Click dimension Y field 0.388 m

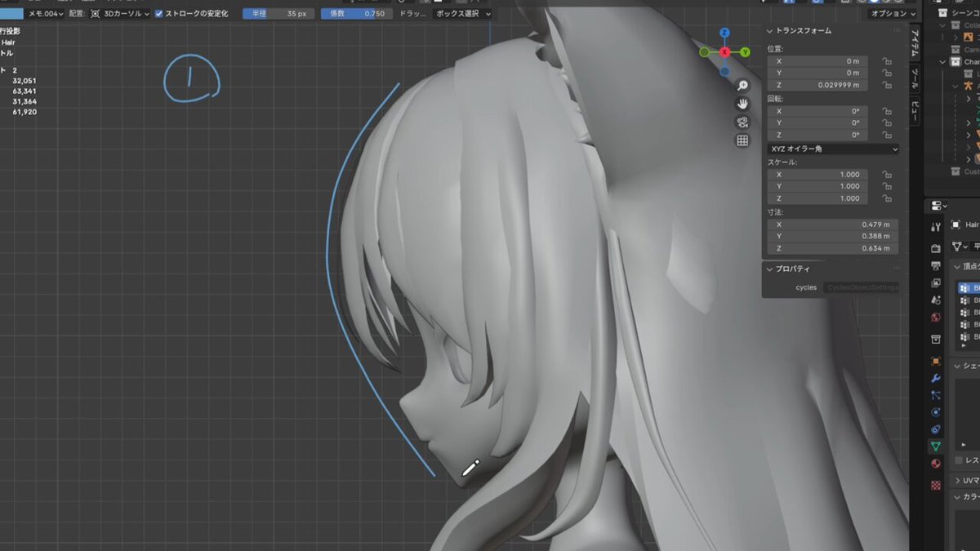tap(833, 237)
